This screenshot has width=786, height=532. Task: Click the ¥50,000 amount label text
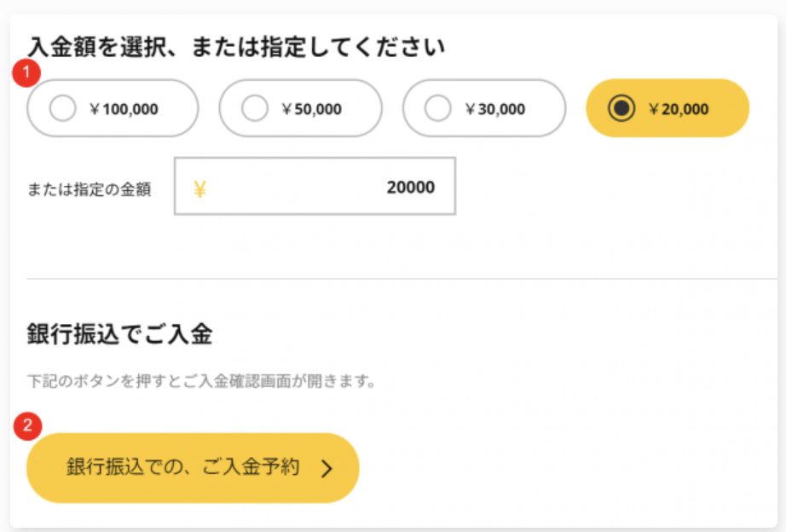pos(311,109)
